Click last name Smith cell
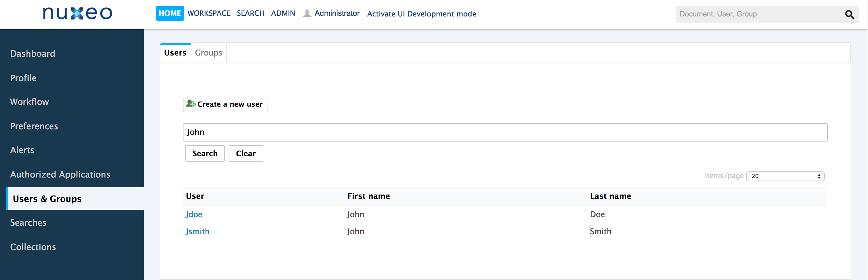Image resolution: width=868 pixels, height=280 pixels. click(x=600, y=232)
